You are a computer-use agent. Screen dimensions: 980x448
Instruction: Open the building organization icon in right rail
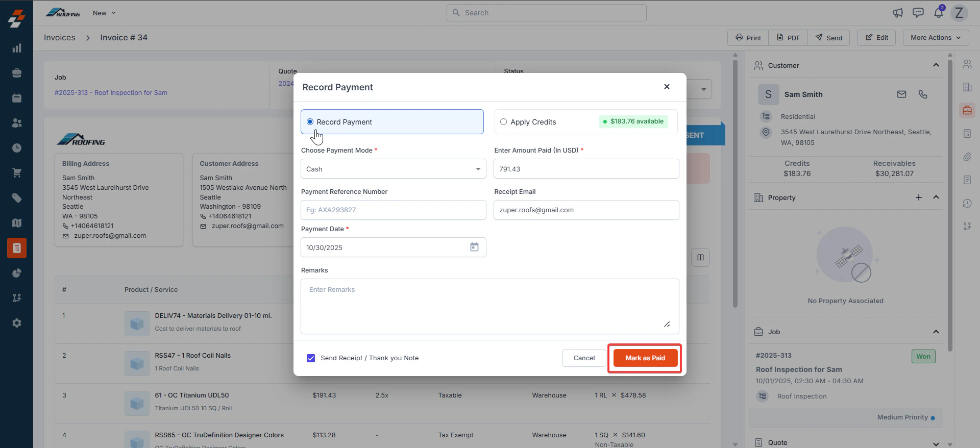(967, 87)
